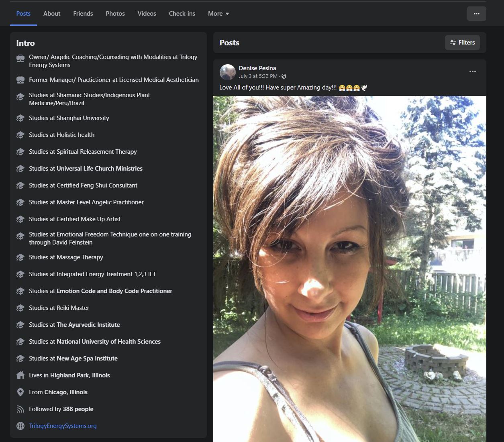
Task: Click graduation cap icon beside Shanghai University
Action: (20, 118)
